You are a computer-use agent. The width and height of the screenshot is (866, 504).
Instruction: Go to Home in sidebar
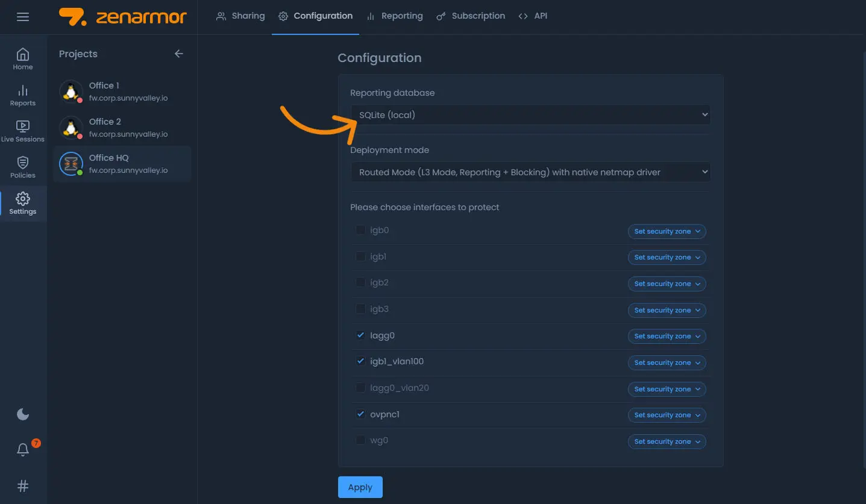pyautogui.click(x=23, y=59)
